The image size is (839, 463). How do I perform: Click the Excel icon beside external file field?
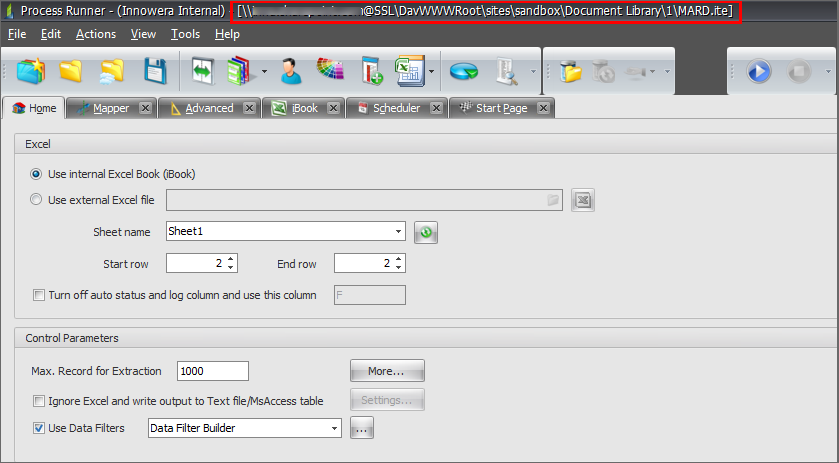point(584,200)
